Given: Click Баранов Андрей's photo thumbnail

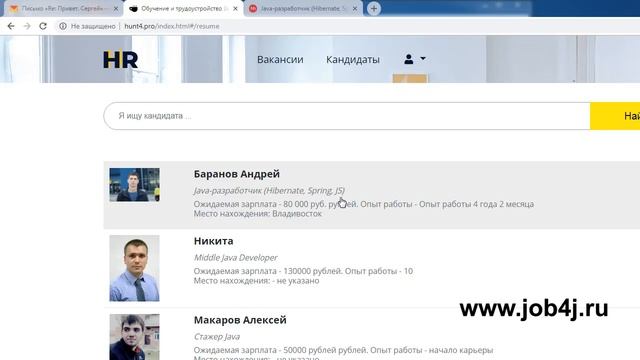Looking at the screenshot, I should point(134,184).
